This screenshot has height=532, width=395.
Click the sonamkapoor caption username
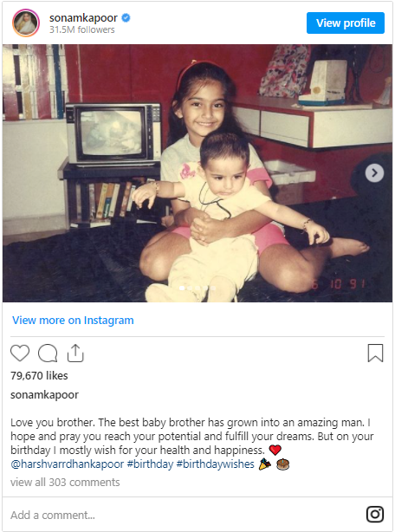(x=44, y=395)
